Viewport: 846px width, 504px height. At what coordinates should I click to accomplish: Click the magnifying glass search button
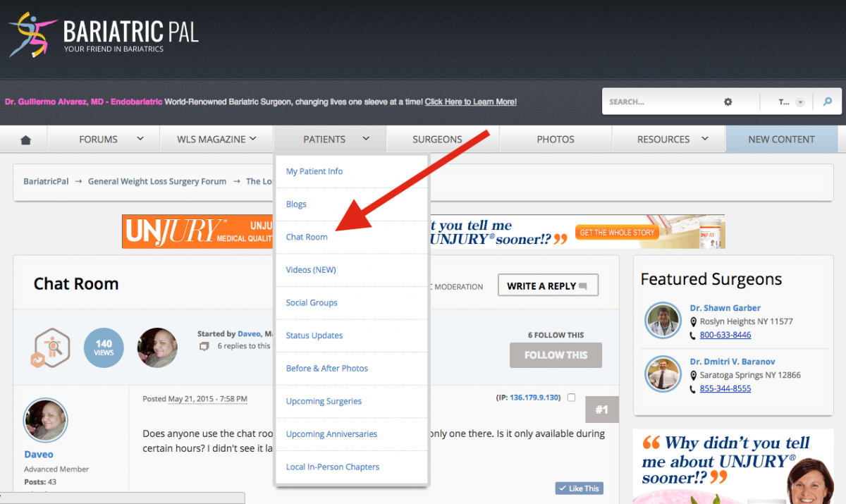point(828,102)
